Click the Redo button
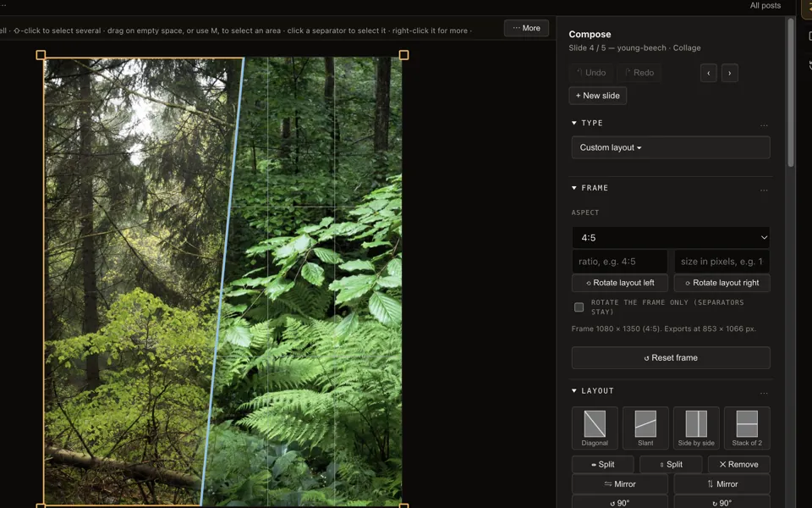 tap(639, 73)
